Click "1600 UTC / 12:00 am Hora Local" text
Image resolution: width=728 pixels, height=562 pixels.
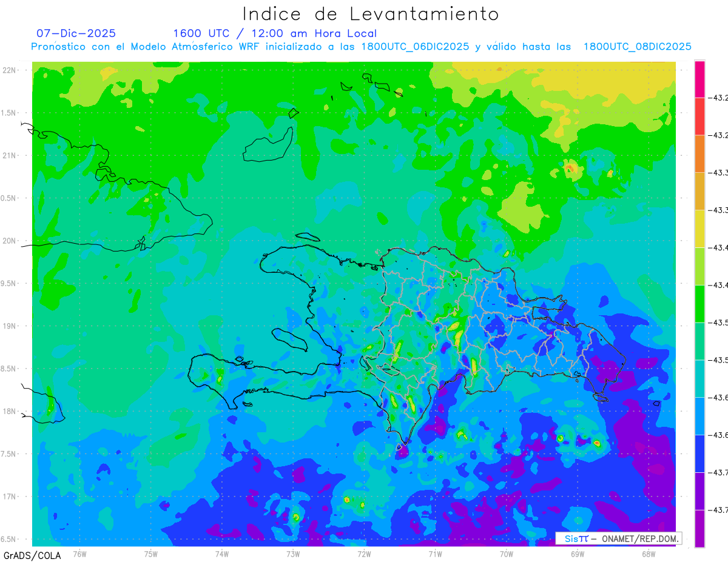point(275,33)
